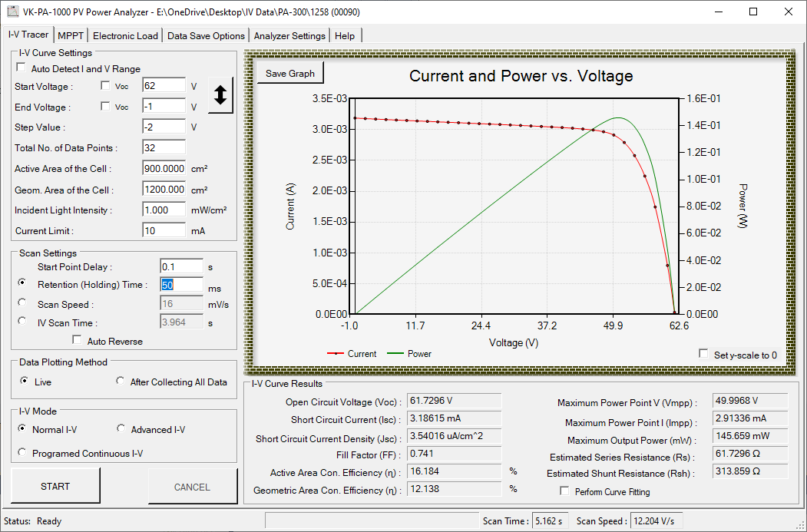
Task: Click the Scan Time 5.162 s status value
Action: (x=551, y=521)
